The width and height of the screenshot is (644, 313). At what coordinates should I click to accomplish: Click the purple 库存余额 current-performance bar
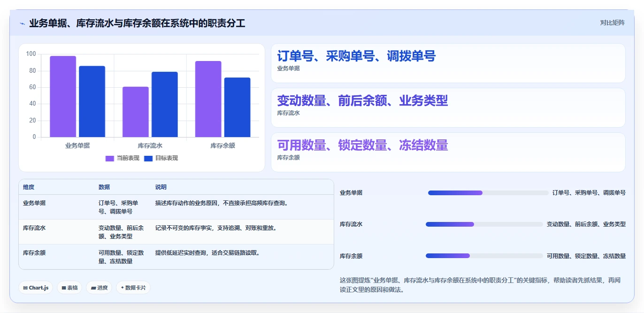coord(208,99)
